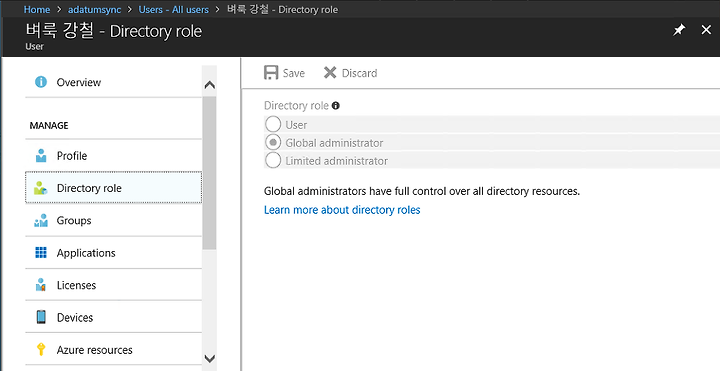Open Learn more about directory roles link
This screenshot has width=720, height=371.
pyautogui.click(x=342, y=210)
